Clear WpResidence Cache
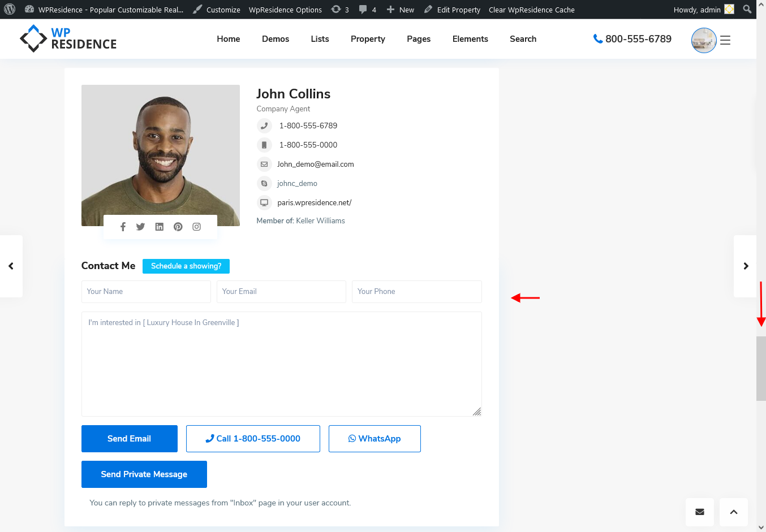This screenshot has height=532, width=766. 532,10
